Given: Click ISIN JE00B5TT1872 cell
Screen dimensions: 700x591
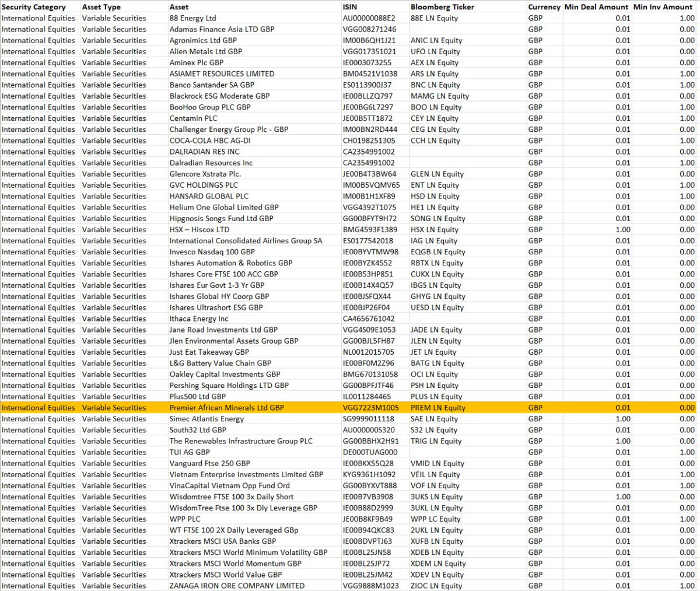Looking at the screenshot, I should 368,118.
